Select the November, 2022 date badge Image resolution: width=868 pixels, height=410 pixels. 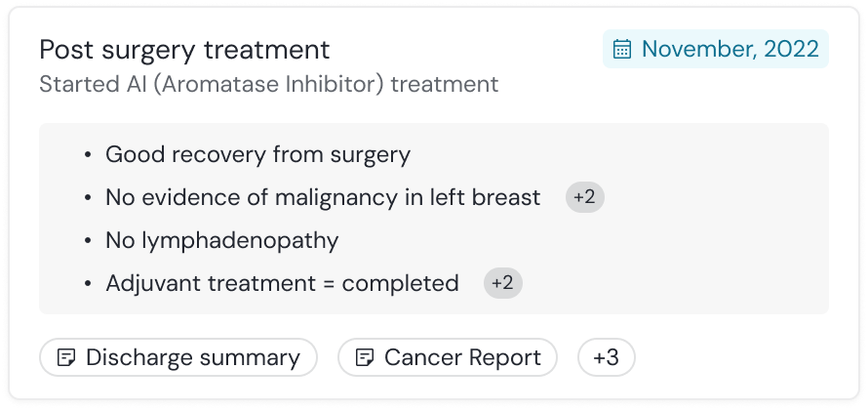point(716,49)
